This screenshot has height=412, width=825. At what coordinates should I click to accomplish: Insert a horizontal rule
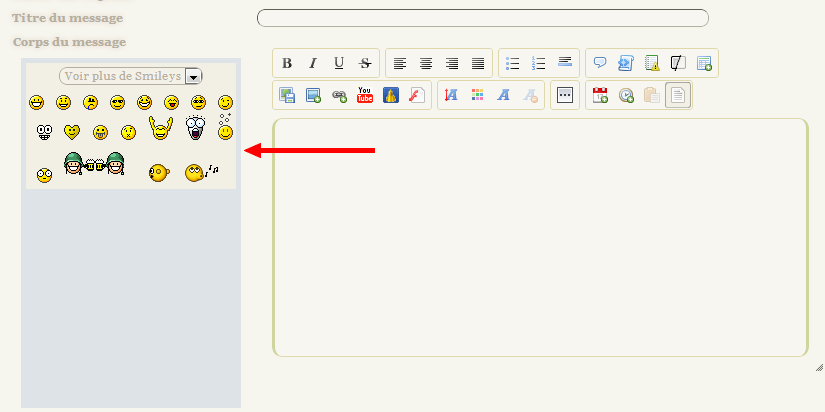pyautogui.click(x=565, y=64)
